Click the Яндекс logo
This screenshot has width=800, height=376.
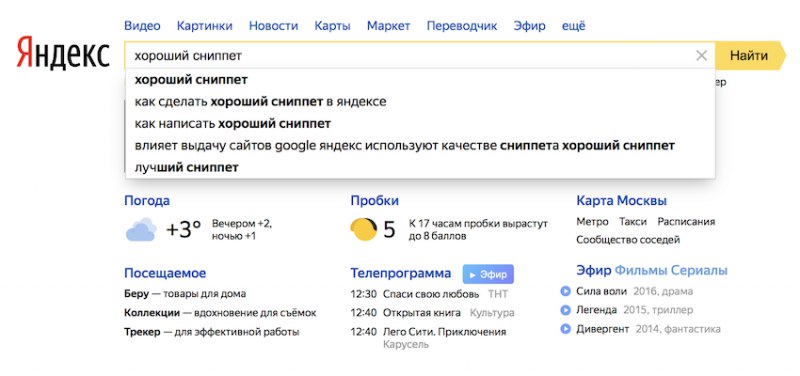[63, 53]
